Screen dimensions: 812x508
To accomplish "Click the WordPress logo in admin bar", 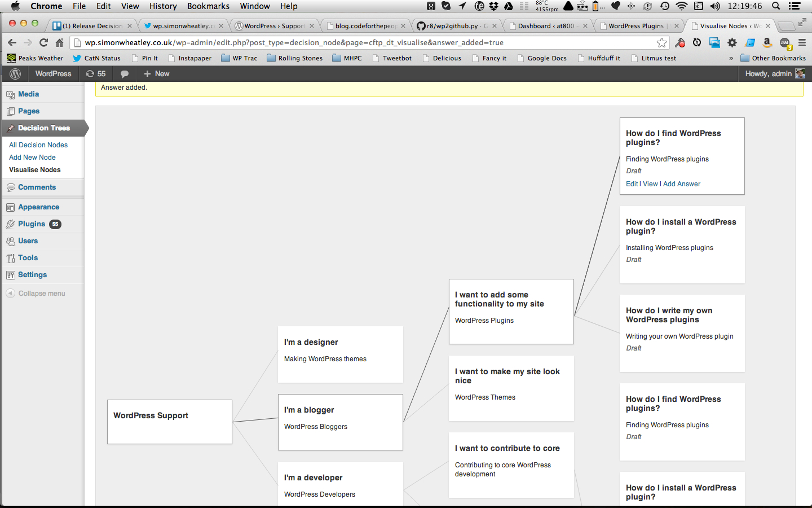I will click(15, 74).
